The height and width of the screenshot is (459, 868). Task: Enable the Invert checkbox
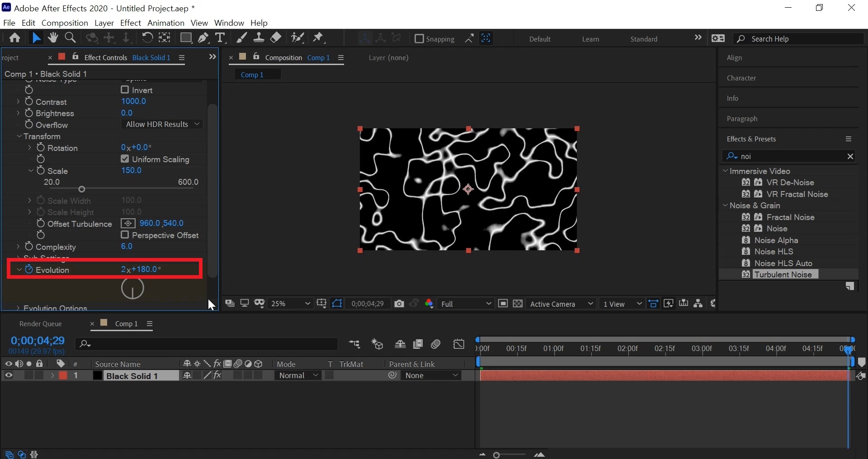tap(125, 90)
